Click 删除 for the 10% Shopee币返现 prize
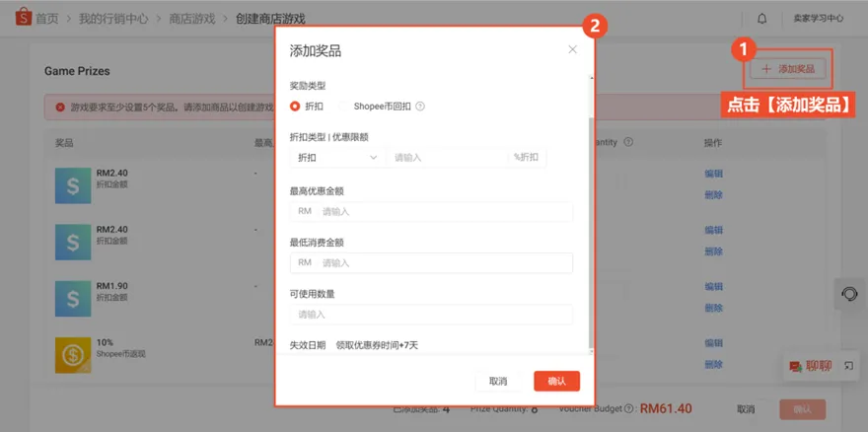Screen dimensions: 868x432 point(713,364)
